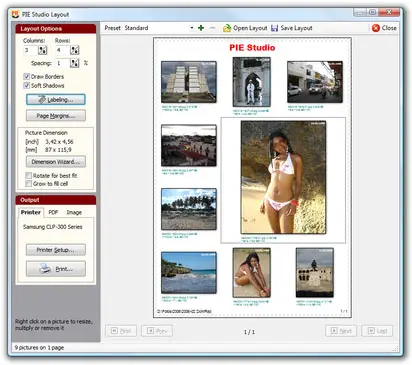Screen dimensions: 412x365
Task: Click the green plus add preset icon
Action: point(201,28)
